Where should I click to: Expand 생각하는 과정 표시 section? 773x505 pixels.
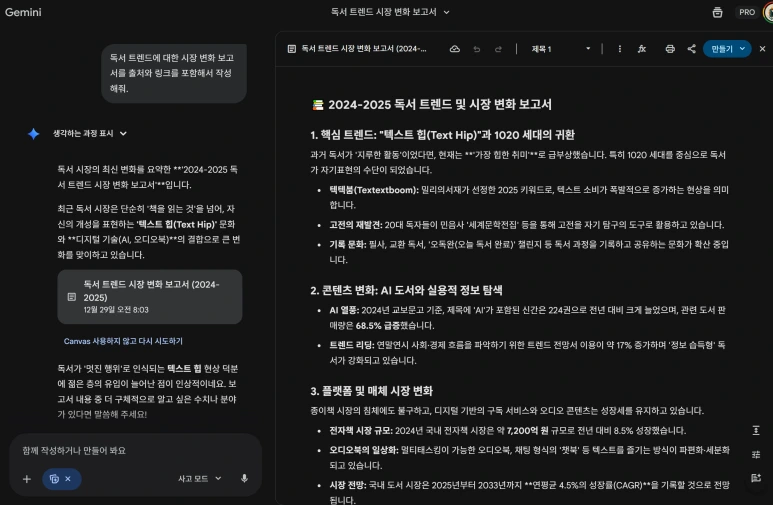[90, 134]
